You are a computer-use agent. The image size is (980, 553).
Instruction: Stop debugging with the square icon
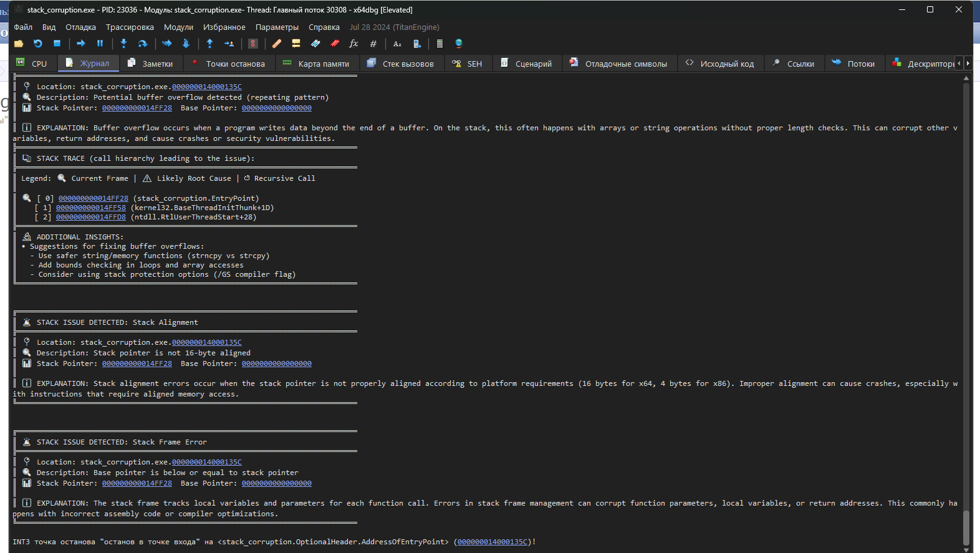point(57,44)
